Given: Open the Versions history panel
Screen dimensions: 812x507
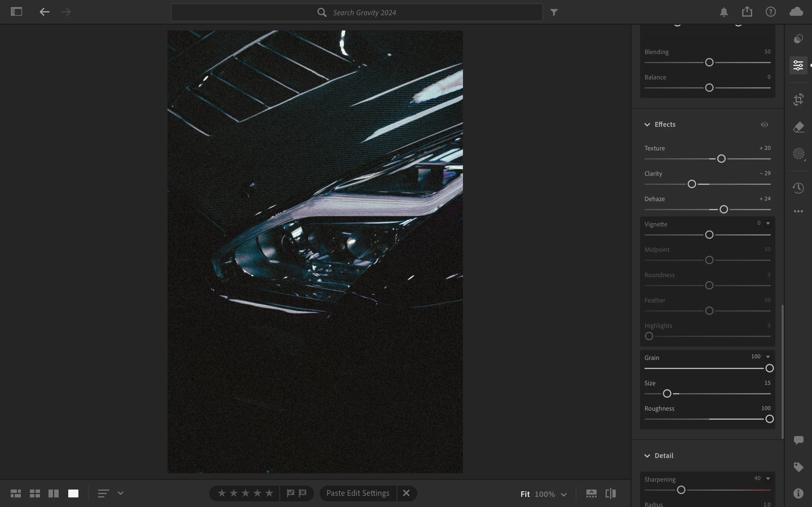Looking at the screenshot, I should [x=798, y=188].
